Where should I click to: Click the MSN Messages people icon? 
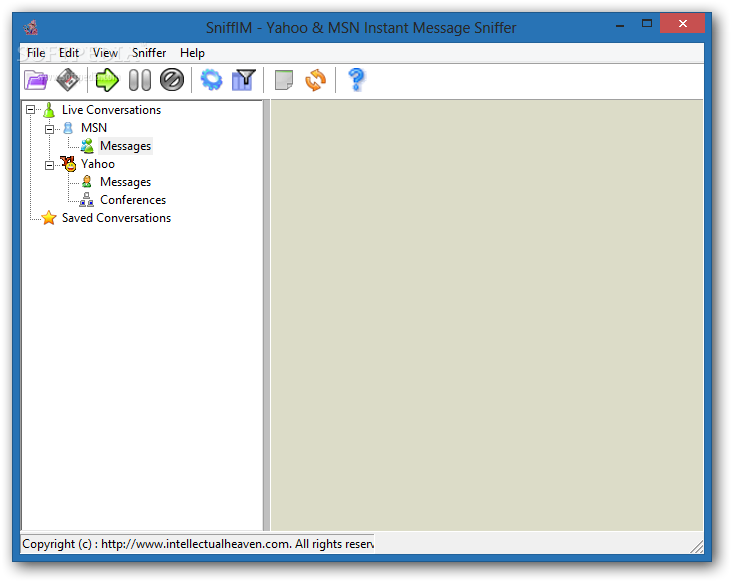pos(87,146)
